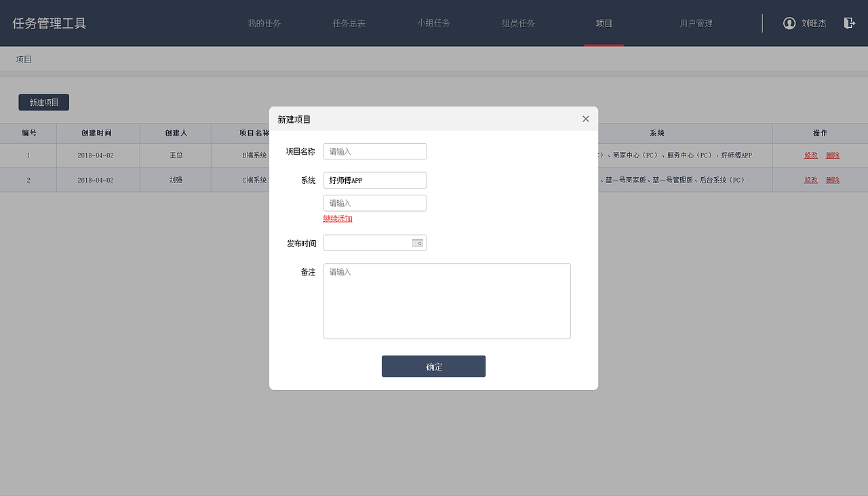Open the 好师傅APP system dropdown
Screen dimensions: 868x496
(374, 180)
